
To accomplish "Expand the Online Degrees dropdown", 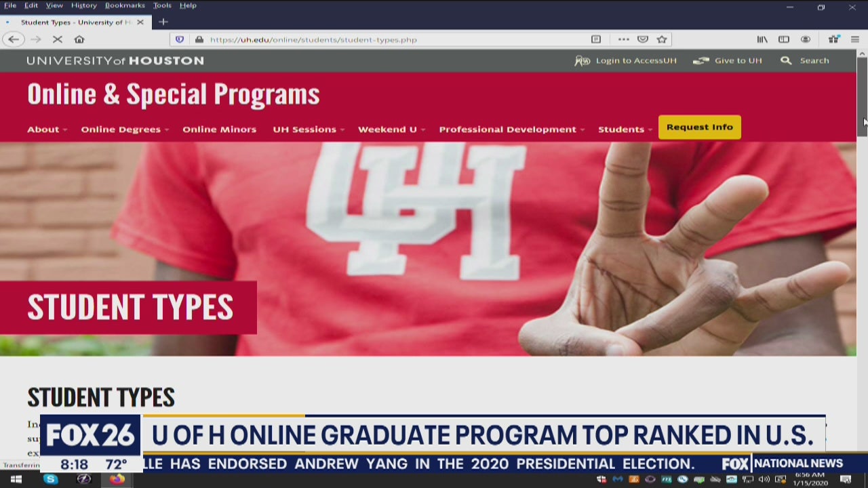I will (x=121, y=129).
